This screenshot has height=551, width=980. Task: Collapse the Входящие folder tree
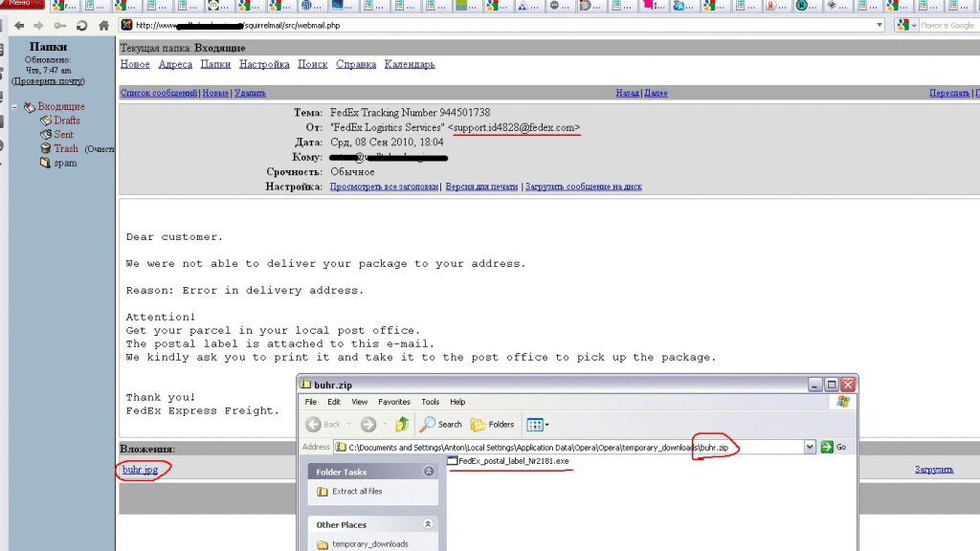(x=14, y=107)
